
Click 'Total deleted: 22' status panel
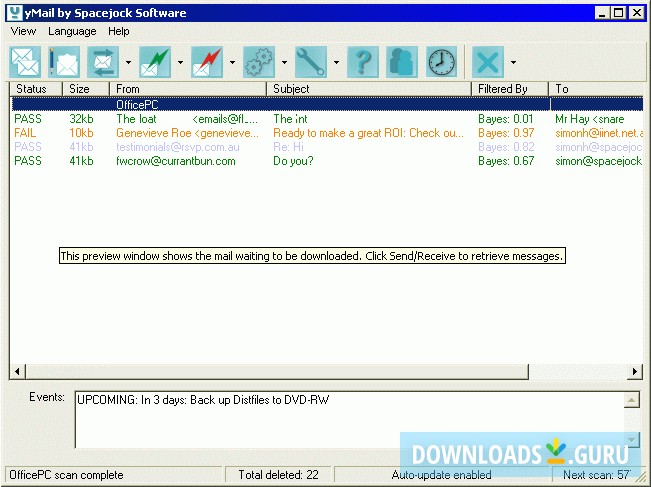[278, 475]
